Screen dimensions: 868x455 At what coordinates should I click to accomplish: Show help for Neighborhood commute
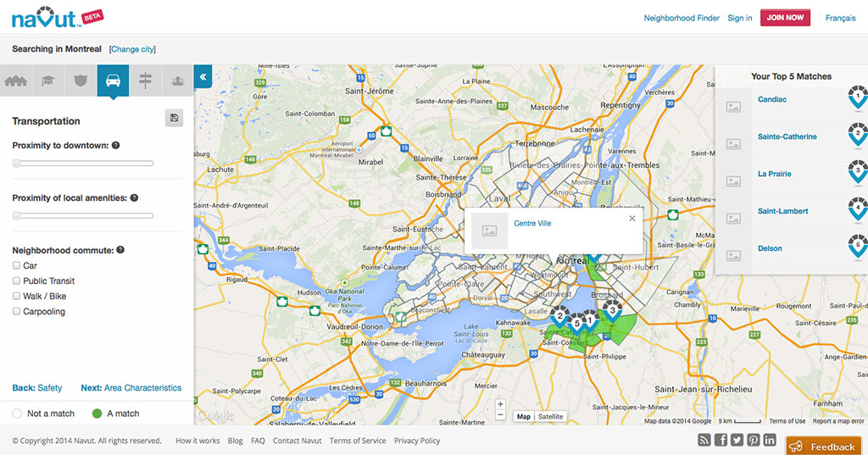[x=120, y=250]
